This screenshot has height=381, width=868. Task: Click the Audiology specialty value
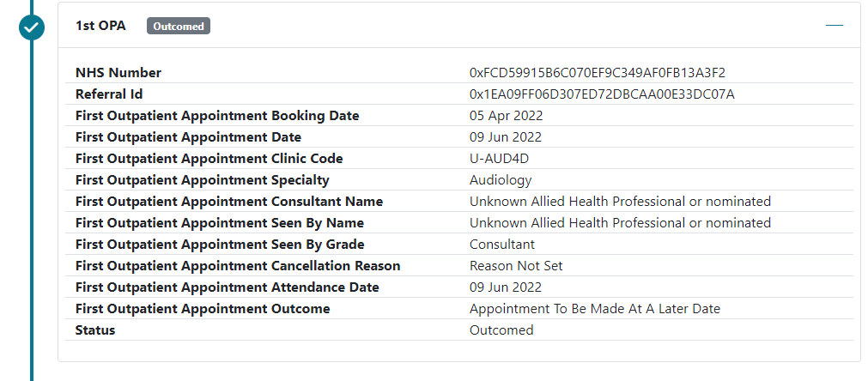click(501, 180)
